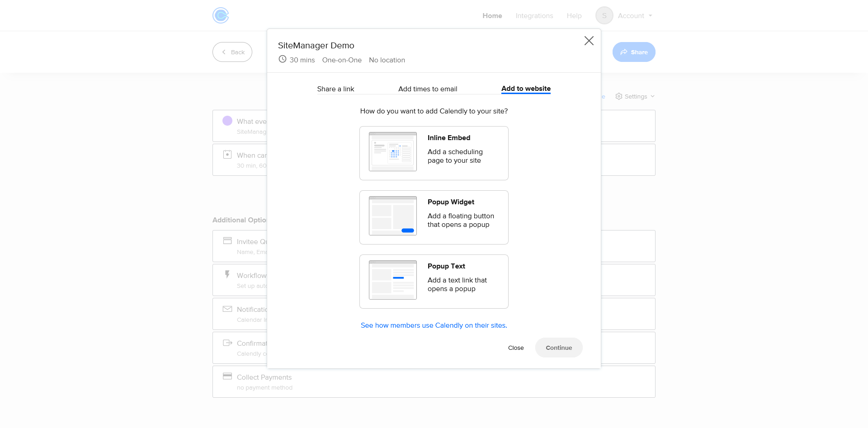
Task: Open the Account dropdown arrow
Action: click(651, 16)
